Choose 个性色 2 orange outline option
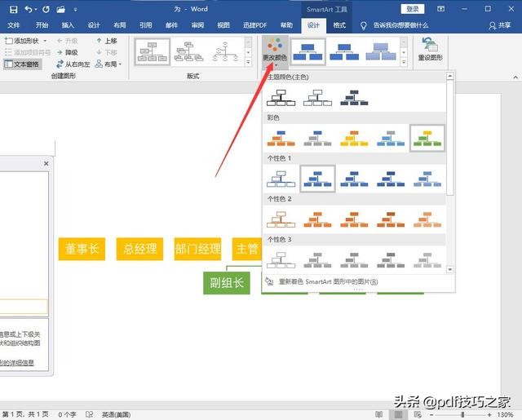The height and width of the screenshot is (420, 522). tap(281, 219)
